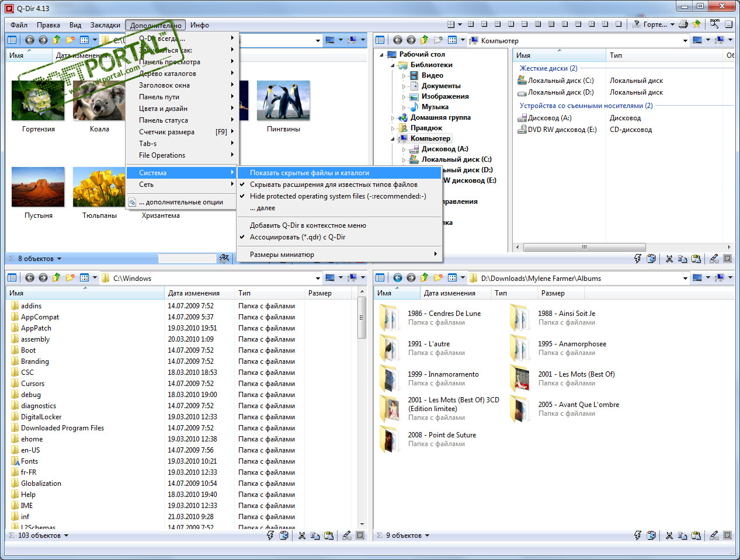The width and height of the screenshot is (740, 560).
Task: Click the cut icon in C:\Windows pane status bar
Action: tap(302, 535)
